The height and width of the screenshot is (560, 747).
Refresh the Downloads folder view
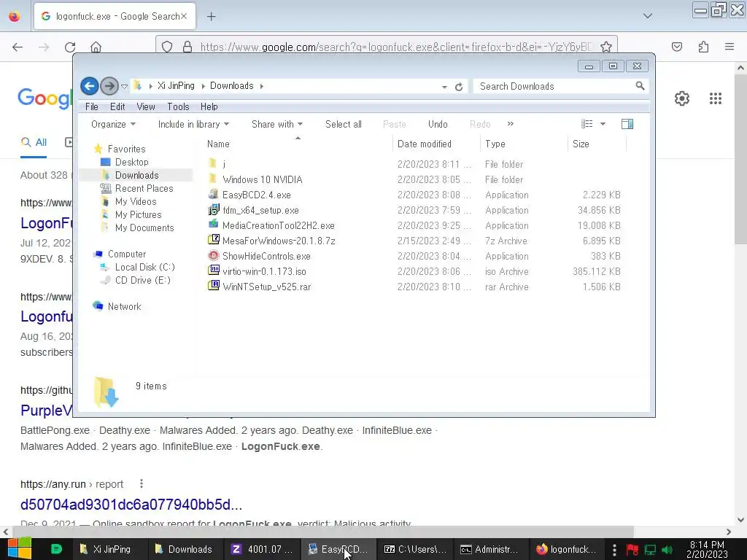[459, 87]
